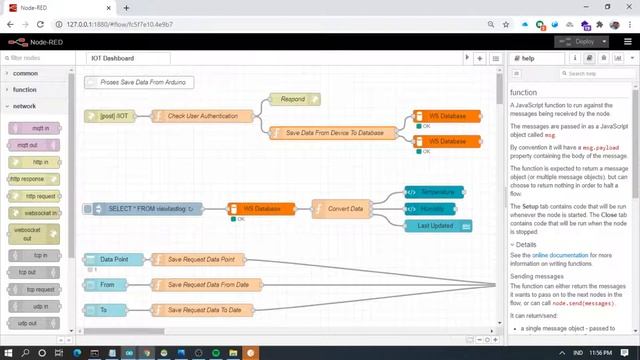
Task: Collapse the network palette category
Action: [x=35, y=106]
